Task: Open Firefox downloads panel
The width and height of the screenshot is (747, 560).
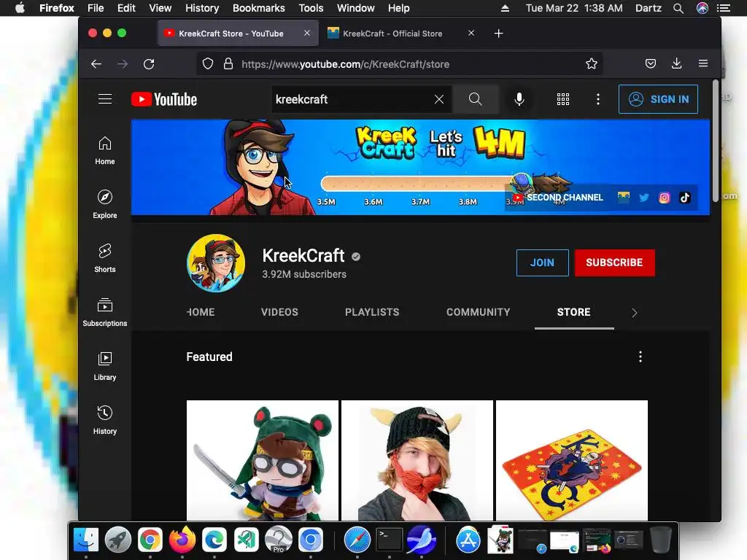Action: (x=676, y=64)
